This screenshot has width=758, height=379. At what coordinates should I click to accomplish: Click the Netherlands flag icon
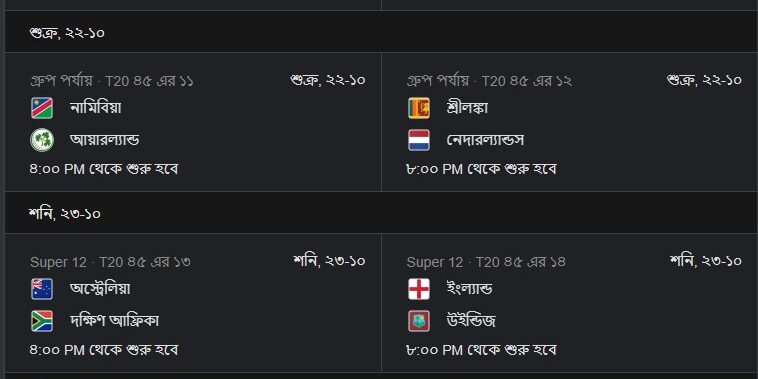tap(419, 140)
